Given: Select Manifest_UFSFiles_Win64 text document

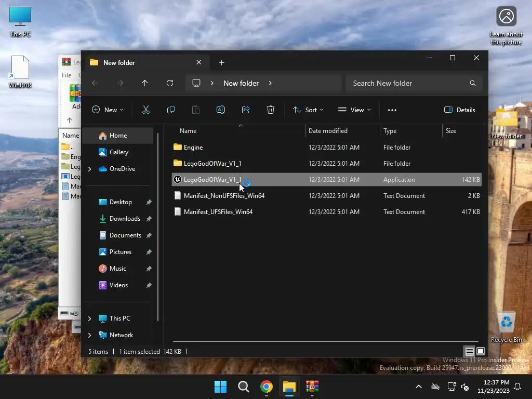Looking at the screenshot, I should [327, 212].
